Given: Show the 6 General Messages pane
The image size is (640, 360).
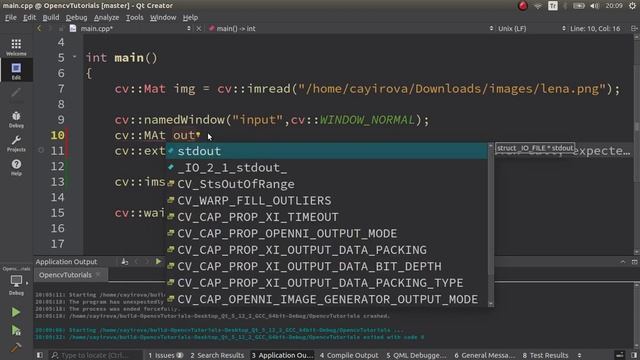Looking at the screenshot, I should pos(484,356).
